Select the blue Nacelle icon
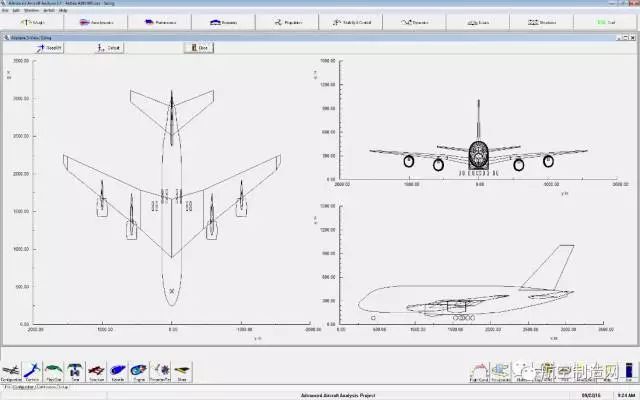 click(x=118, y=372)
